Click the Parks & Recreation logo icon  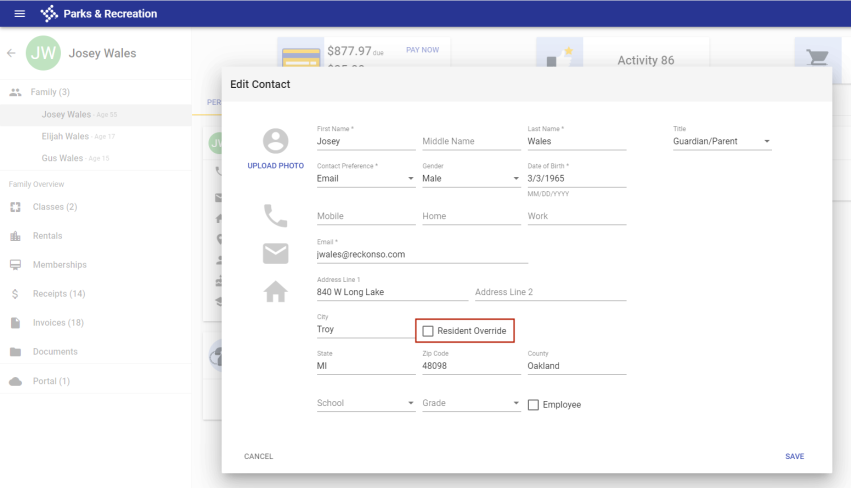(49, 14)
